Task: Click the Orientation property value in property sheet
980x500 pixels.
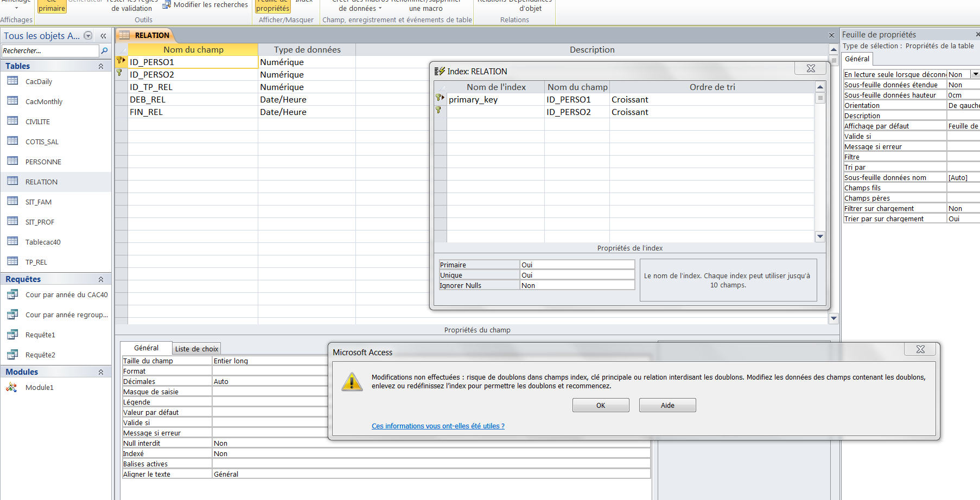Action: 963,105
